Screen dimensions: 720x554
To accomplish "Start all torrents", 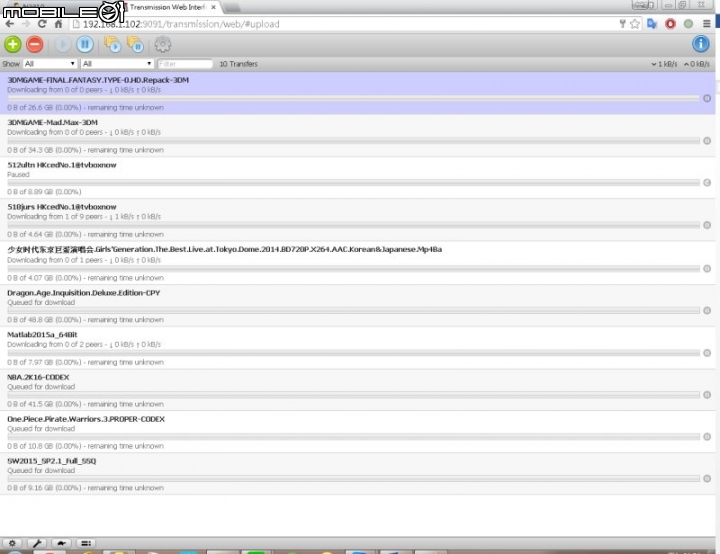I will coord(112,45).
